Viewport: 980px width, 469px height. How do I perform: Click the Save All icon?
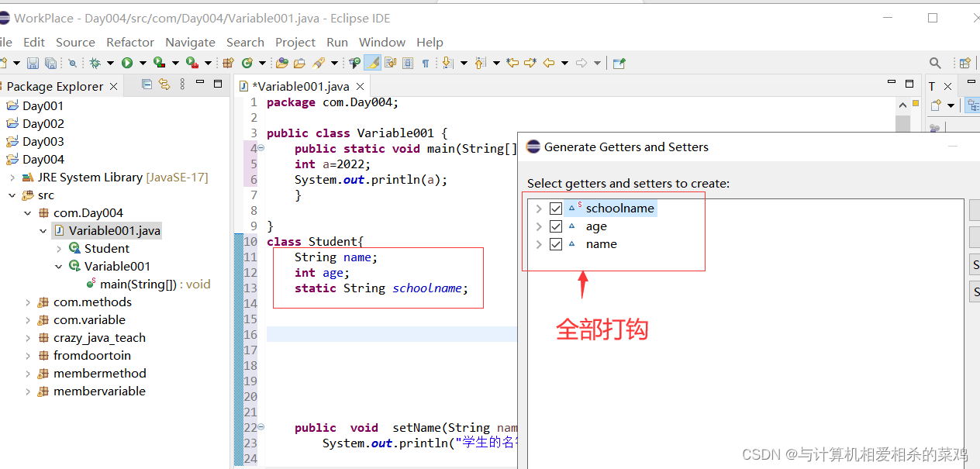click(x=52, y=62)
